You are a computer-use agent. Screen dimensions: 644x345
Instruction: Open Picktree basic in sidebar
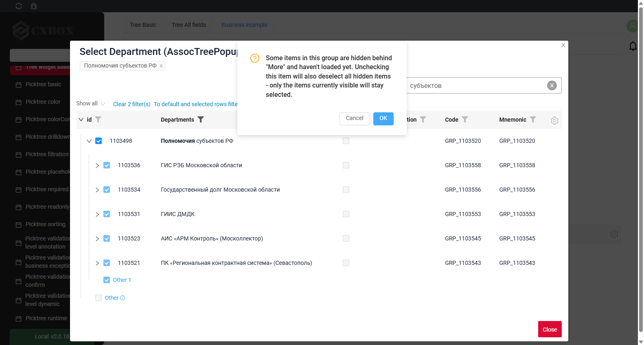click(44, 84)
